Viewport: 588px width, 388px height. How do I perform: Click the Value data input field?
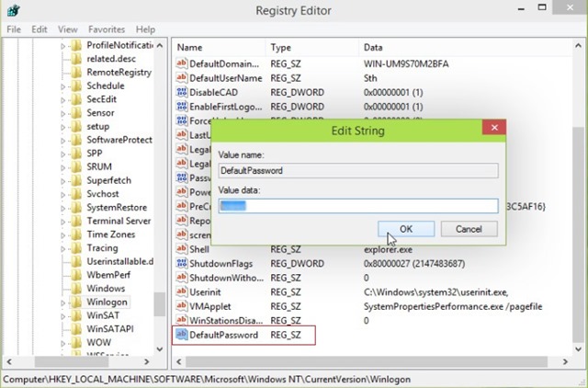[x=358, y=206]
